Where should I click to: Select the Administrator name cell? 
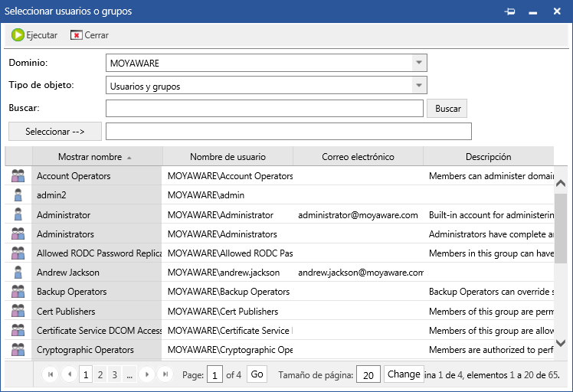(97, 214)
